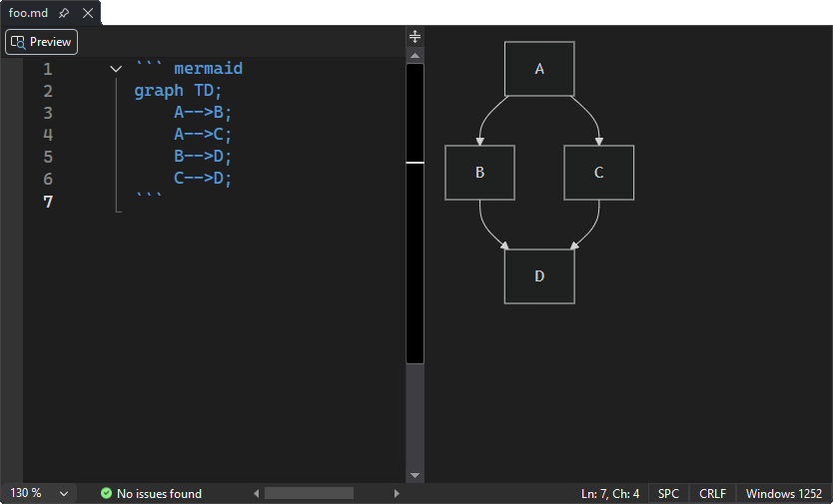Click the horizontal scrollbar right arrow
Viewport: 833px width, 504px height.
click(397, 493)
